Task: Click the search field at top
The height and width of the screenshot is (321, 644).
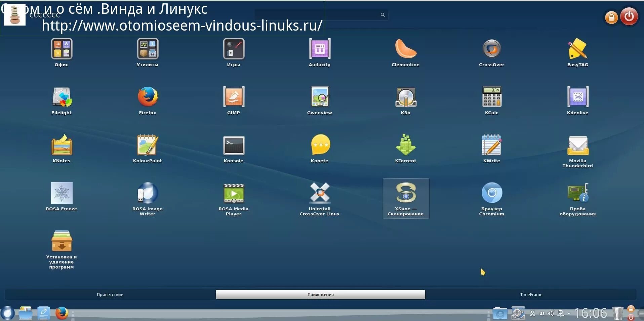Action: [321, 15]
